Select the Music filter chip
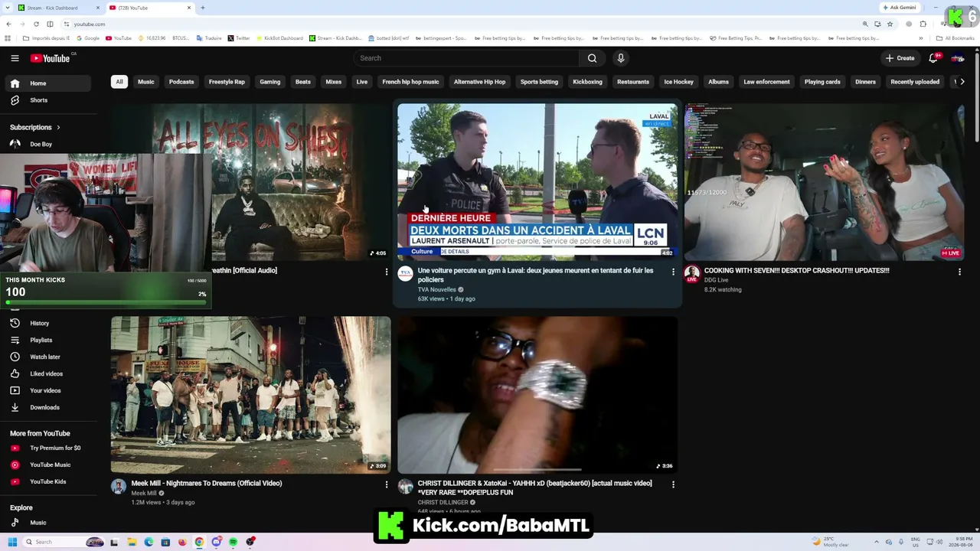The image size is (980, 551). tap(145, 82)
